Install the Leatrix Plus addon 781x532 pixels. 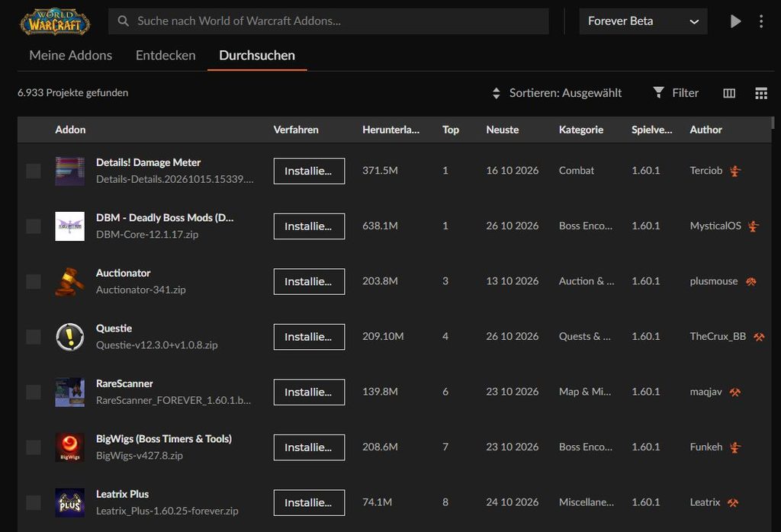tap(309, 502)
